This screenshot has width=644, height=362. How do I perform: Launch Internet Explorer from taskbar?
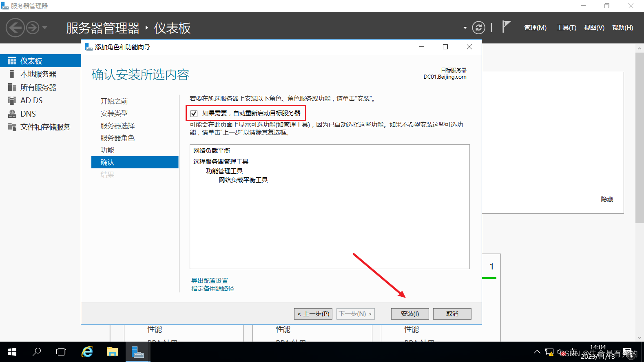[87, 352]
